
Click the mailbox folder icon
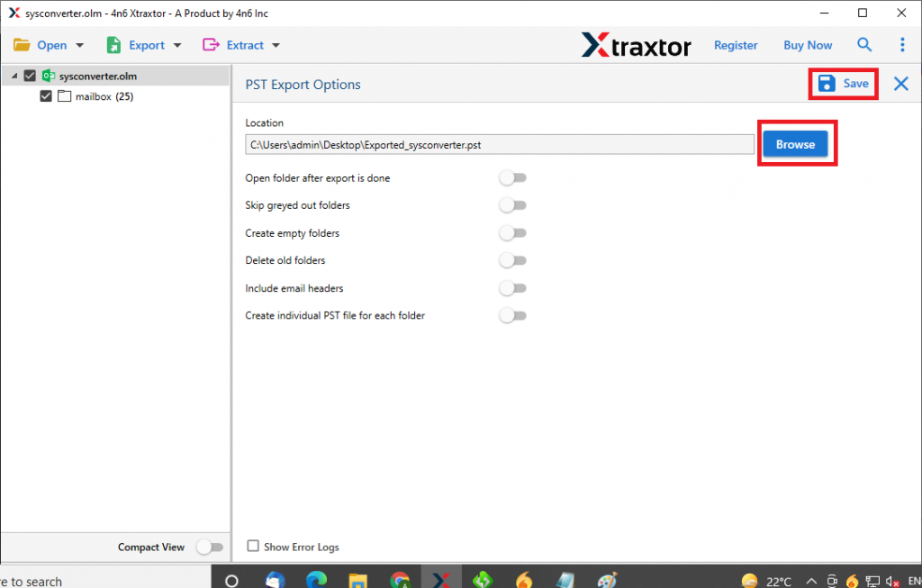point(65,95)
